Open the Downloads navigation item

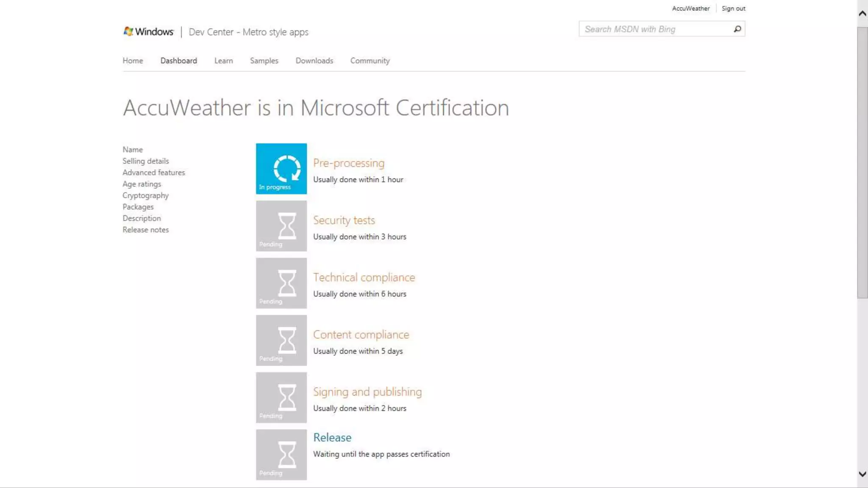pyautogui.click(x=314, y=61)
